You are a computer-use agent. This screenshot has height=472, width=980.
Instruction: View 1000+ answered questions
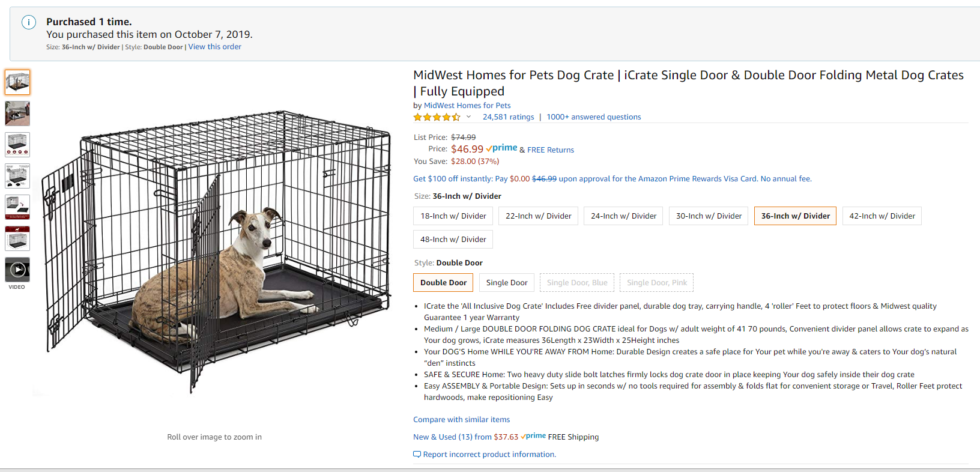pyautogui.click(x=593, y=117)
